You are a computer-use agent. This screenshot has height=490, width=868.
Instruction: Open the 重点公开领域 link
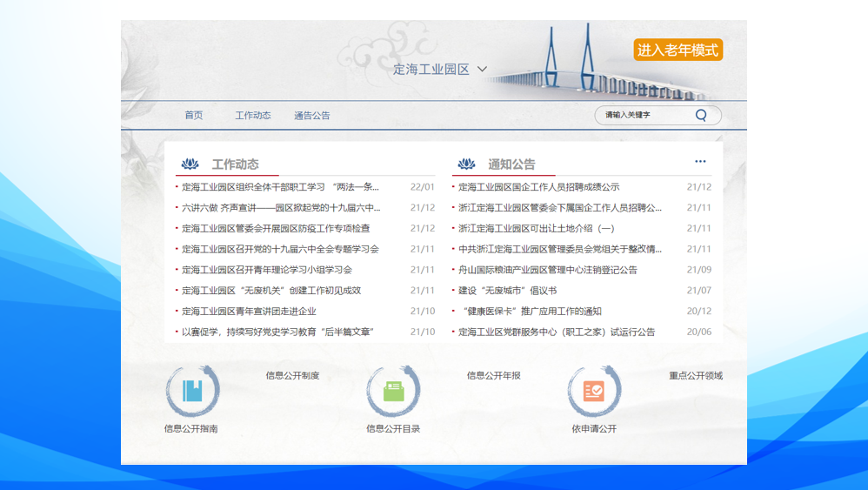pyautogui.click(x=695, y=376)
